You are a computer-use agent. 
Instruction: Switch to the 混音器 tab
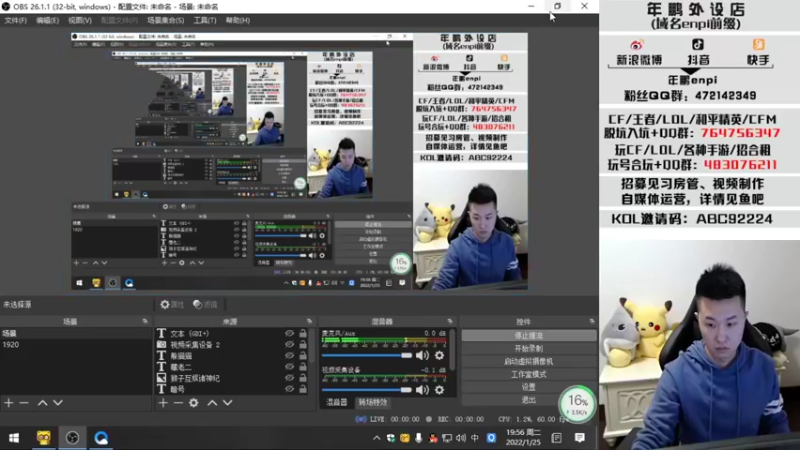337,402
